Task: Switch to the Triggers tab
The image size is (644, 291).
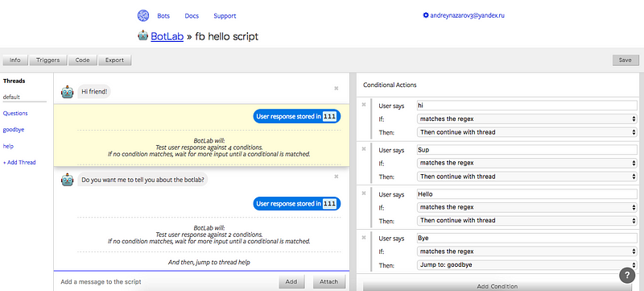Action: 47,60
